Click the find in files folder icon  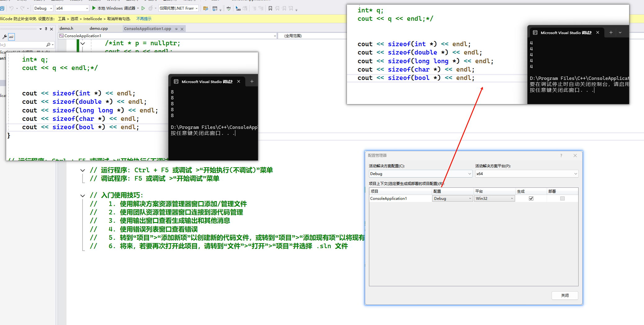click(x=205, y=8)
